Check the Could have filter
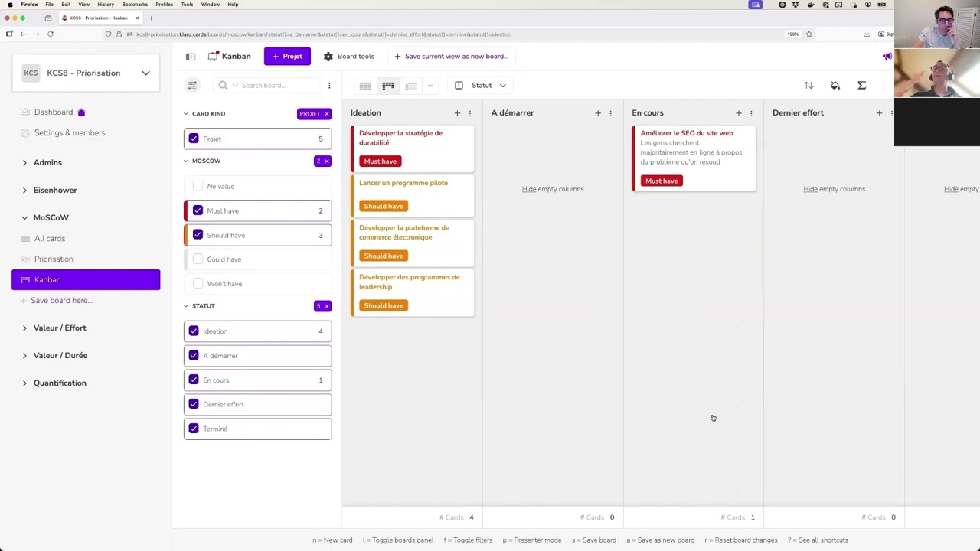The height and width of the screenshot is (551, 980). tap(198, 259)
